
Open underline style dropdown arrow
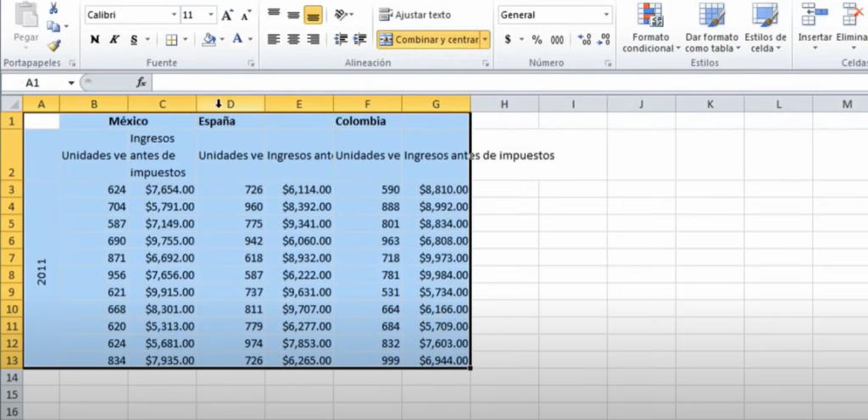147,39
